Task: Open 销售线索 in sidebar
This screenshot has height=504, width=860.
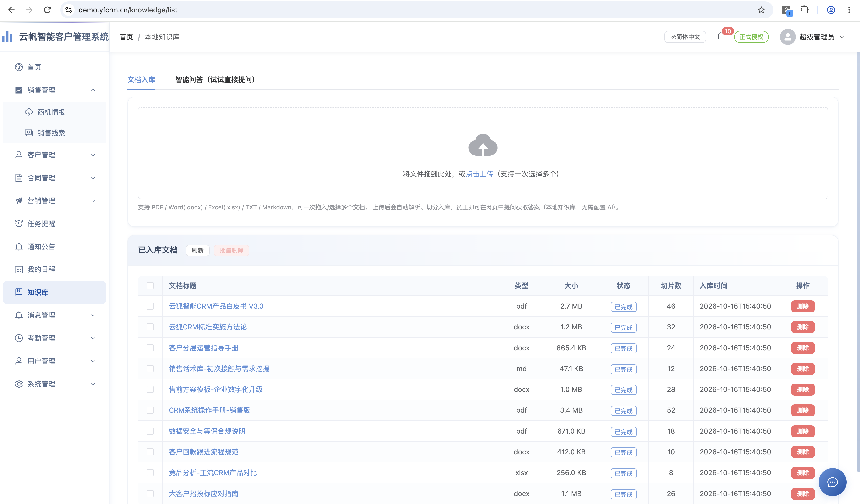Action: [x=55, y=133]
